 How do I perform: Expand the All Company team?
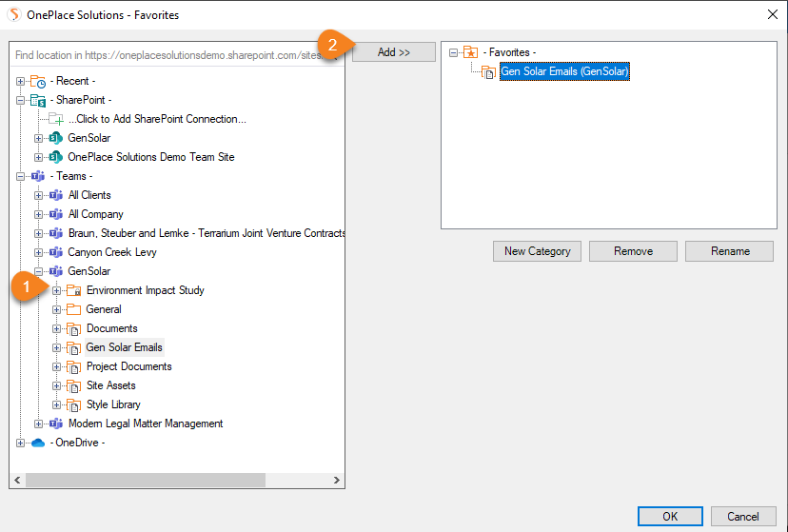point(38,214)
